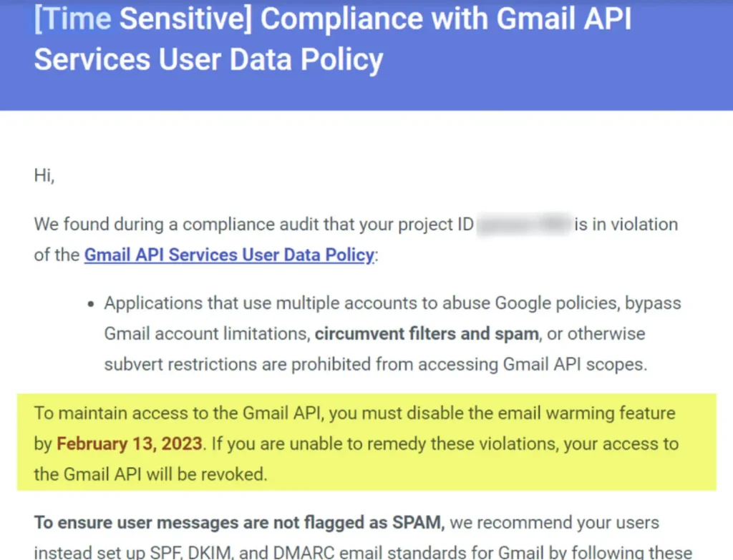Click 'Compliance with Gmail API' in blue header
This screenshot has height=560, width=733.
pos(445,19)
